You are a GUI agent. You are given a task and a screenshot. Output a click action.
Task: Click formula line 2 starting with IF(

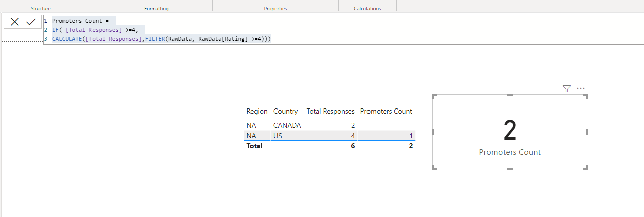95,30
